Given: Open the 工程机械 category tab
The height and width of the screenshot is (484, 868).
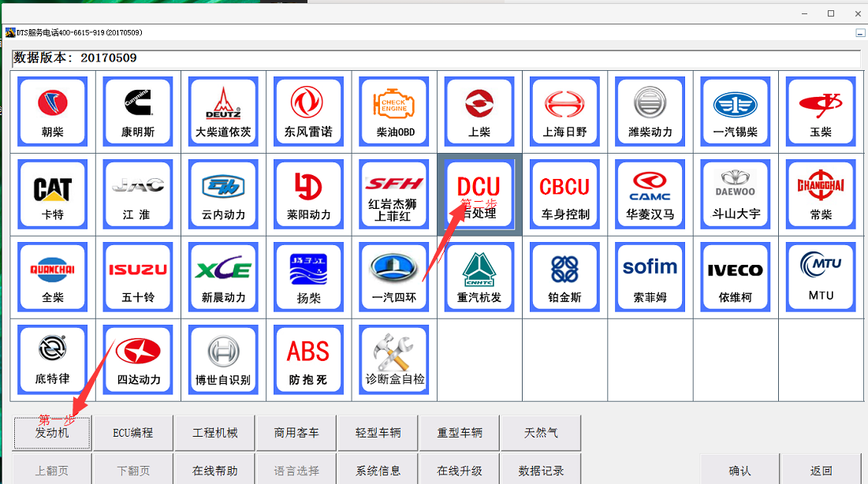Looking at the screenshot, I should 214,433.
